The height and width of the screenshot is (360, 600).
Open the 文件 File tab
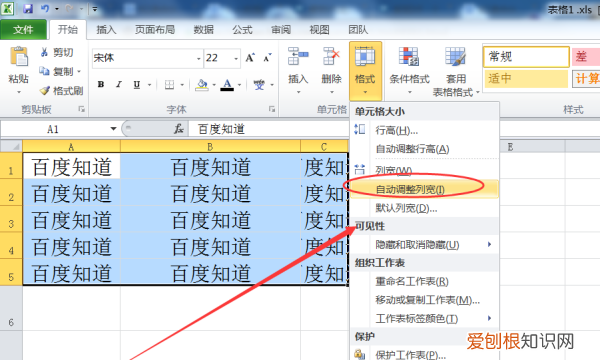(23, 29)
